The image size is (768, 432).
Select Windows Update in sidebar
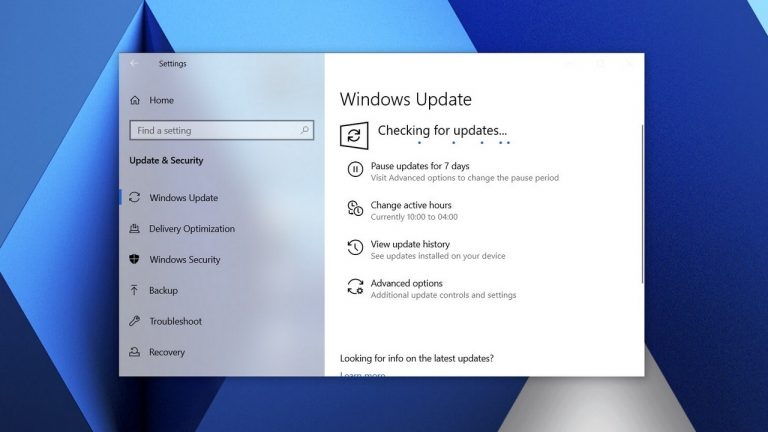coord(184,198)
